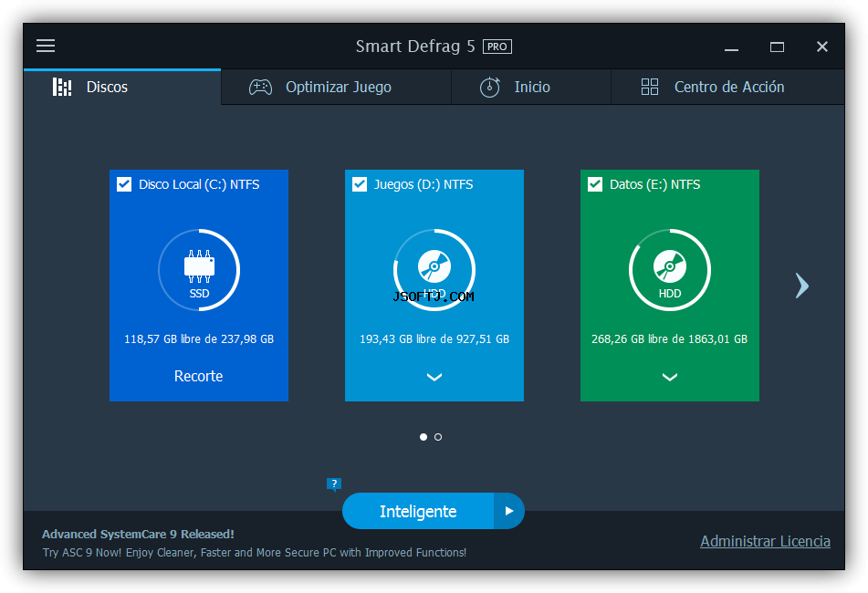This screenshot has width=868, height=593.
Task: Click the HDD disc icon on Juegos drive
Action: [x=434, y=266]
